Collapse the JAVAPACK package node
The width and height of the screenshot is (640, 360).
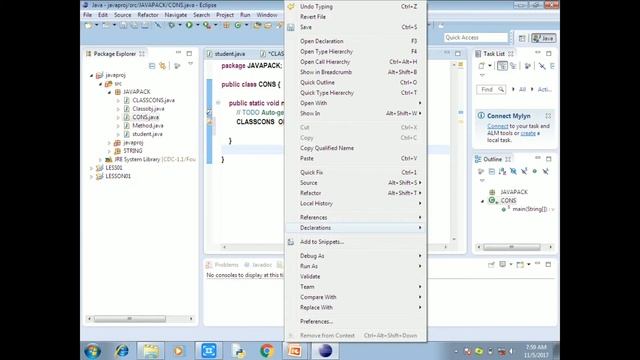click(109, 92)
